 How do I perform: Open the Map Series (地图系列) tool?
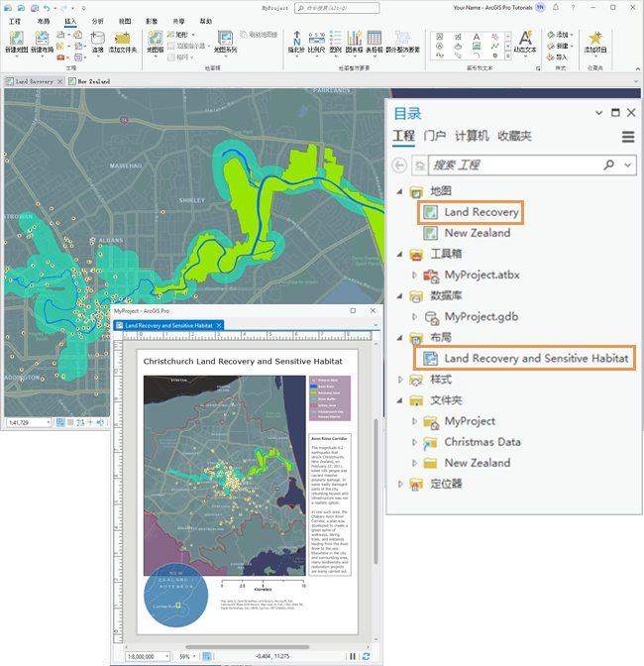click(225, 39)
